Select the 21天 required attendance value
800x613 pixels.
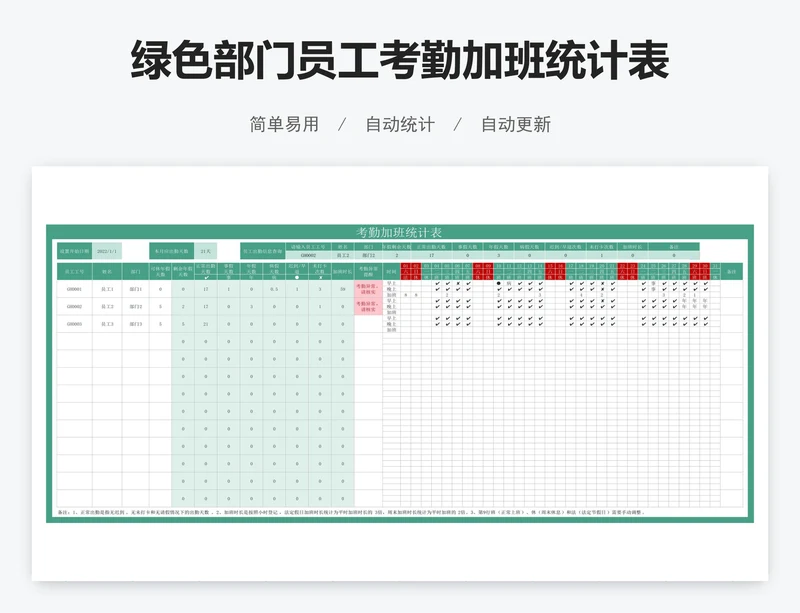click(x=206, y=251)
